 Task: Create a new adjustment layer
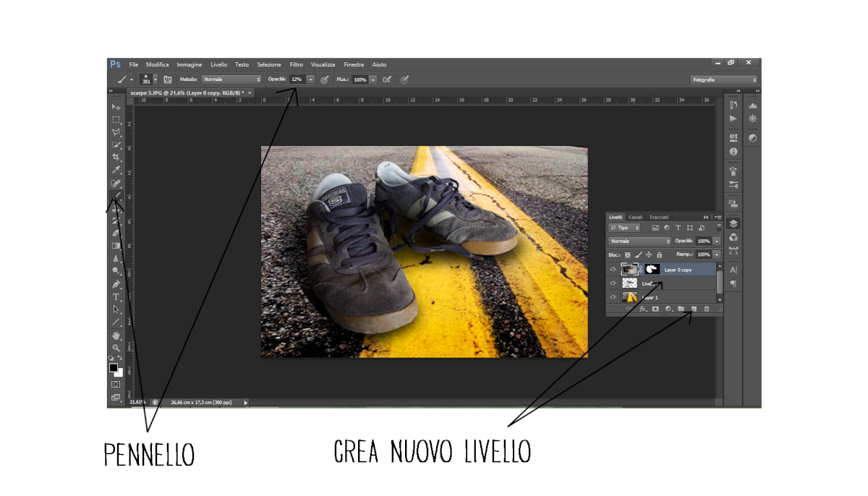coord(668,309)
